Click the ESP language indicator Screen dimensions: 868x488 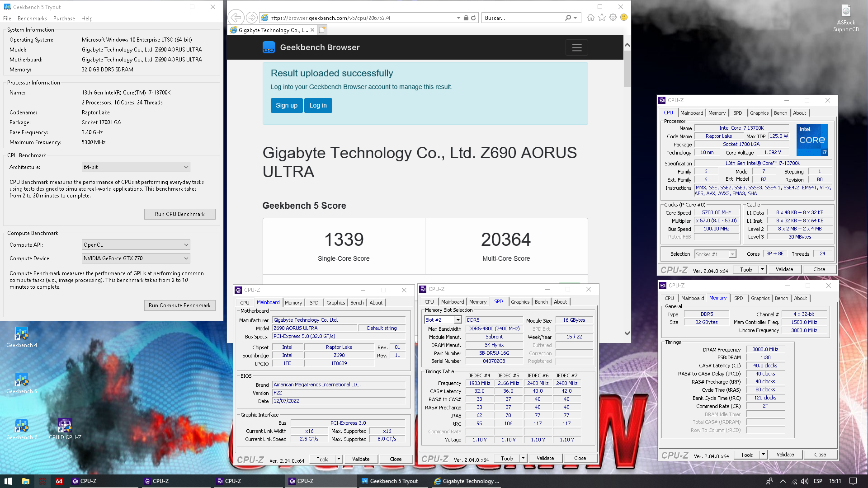(x=818, y=481)
